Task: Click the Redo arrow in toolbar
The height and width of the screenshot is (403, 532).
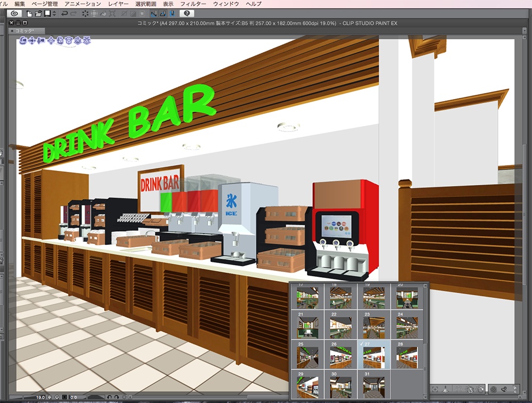Action: (73, 14)
